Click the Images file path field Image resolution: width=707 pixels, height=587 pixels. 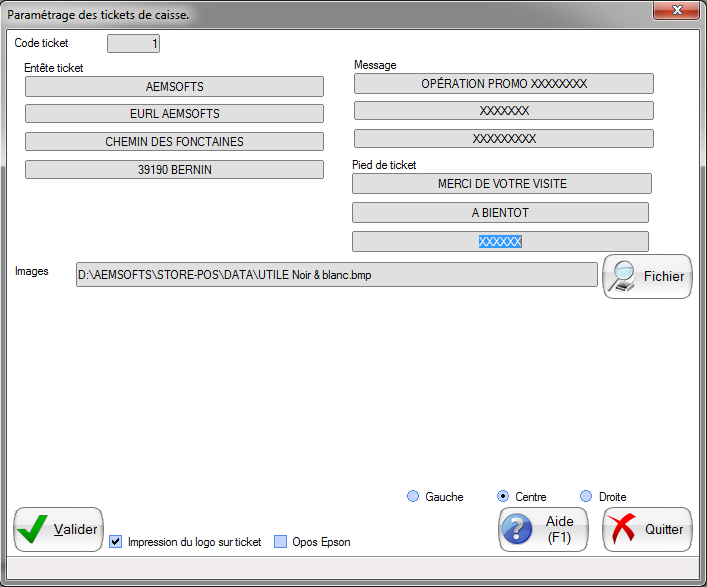tap(337, 275)
